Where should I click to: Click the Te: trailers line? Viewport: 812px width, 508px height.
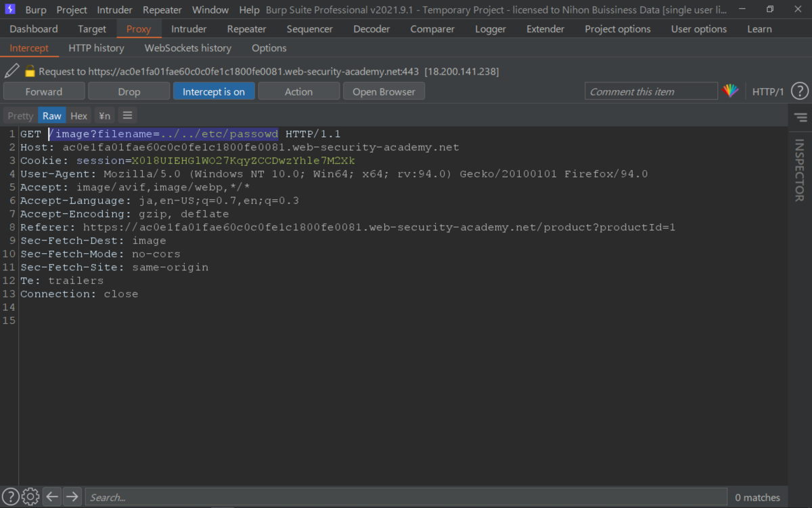[62, 280]
